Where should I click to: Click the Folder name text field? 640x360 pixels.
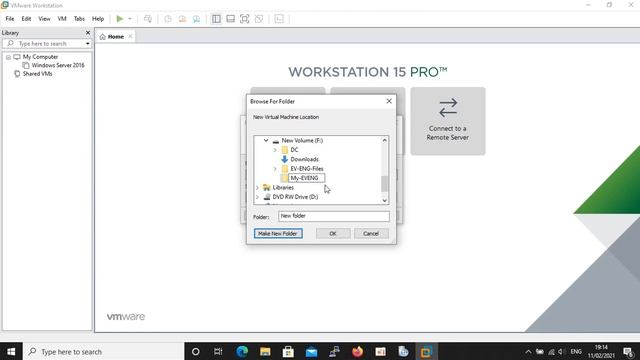334,216
